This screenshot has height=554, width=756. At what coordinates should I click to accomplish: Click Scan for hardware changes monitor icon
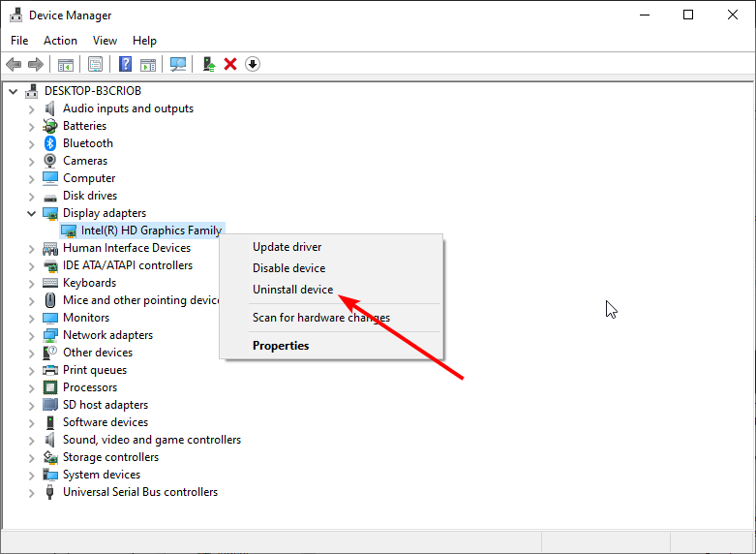click(178, 64)
